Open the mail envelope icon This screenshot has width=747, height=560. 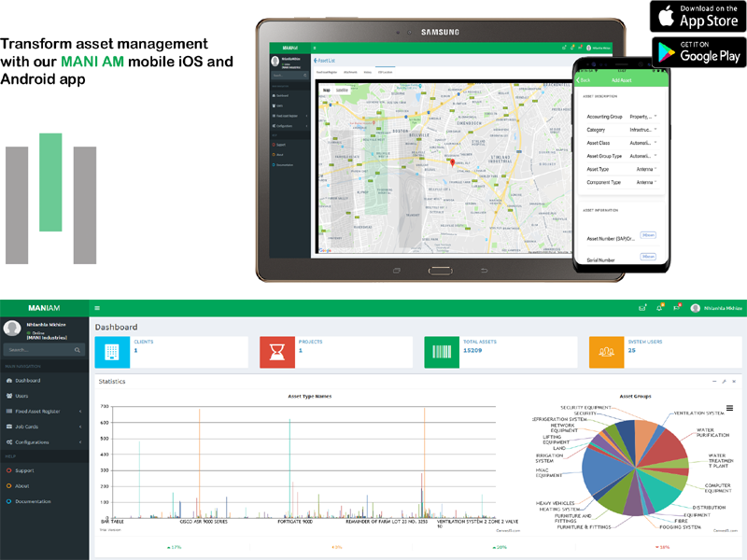click(x=641, y=308)
